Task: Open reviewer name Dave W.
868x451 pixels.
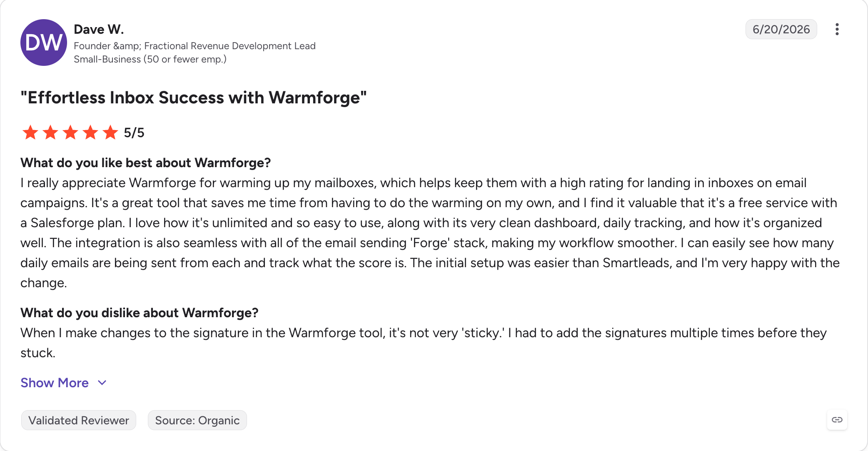Action: [x=99, y=29]
